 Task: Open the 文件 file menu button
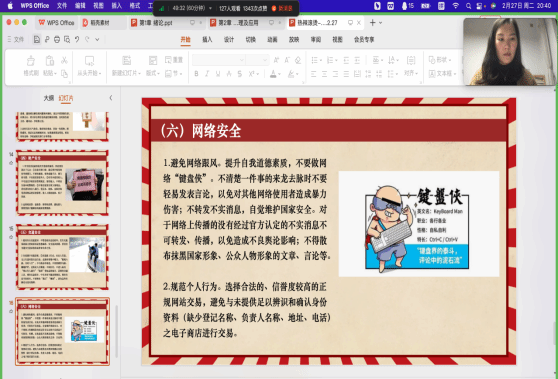(16, 40)
